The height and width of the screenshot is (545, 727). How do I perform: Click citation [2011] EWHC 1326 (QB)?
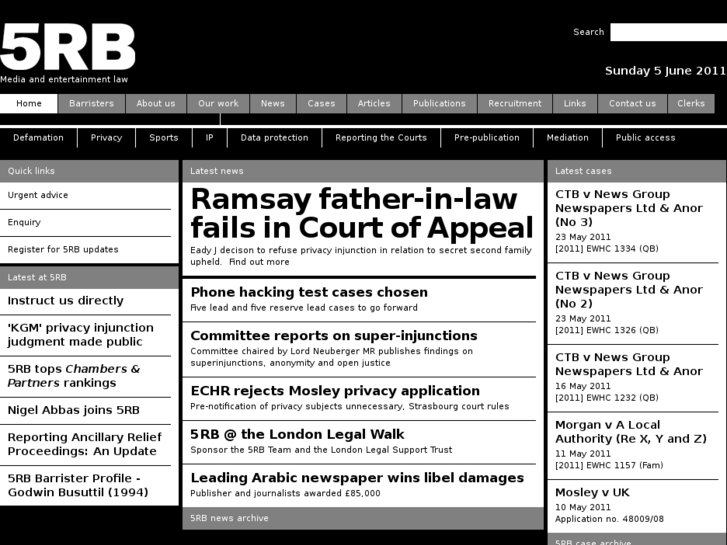coord(607,330)
